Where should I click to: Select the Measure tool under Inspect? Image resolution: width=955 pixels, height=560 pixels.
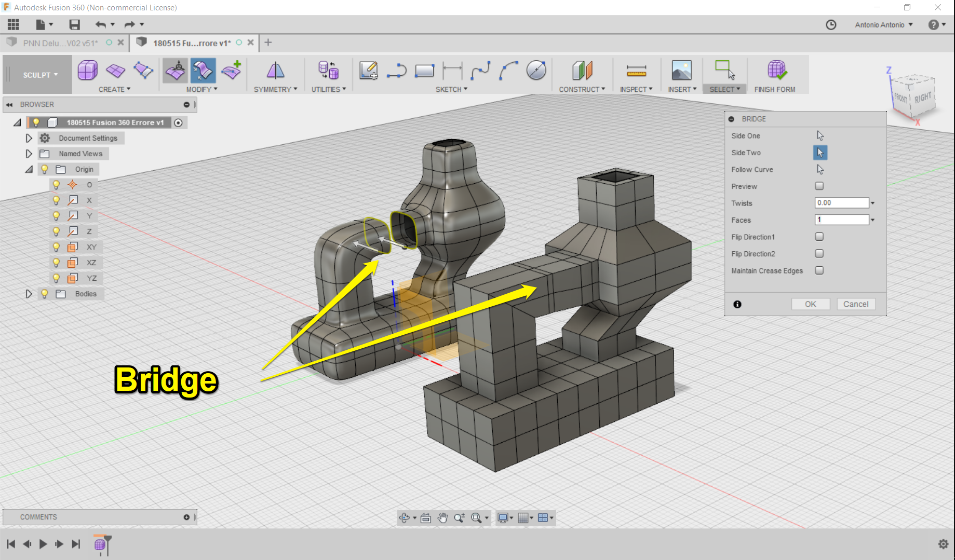[636, 71]
